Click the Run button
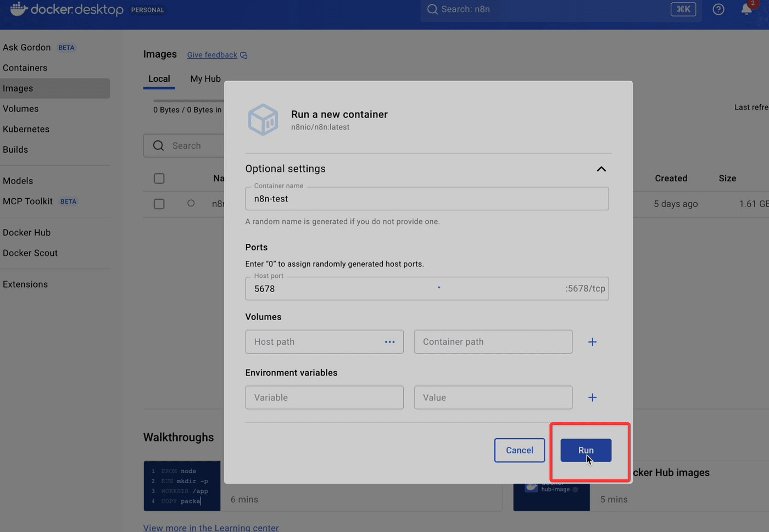The image size is (769, 532). pos(586,450)
